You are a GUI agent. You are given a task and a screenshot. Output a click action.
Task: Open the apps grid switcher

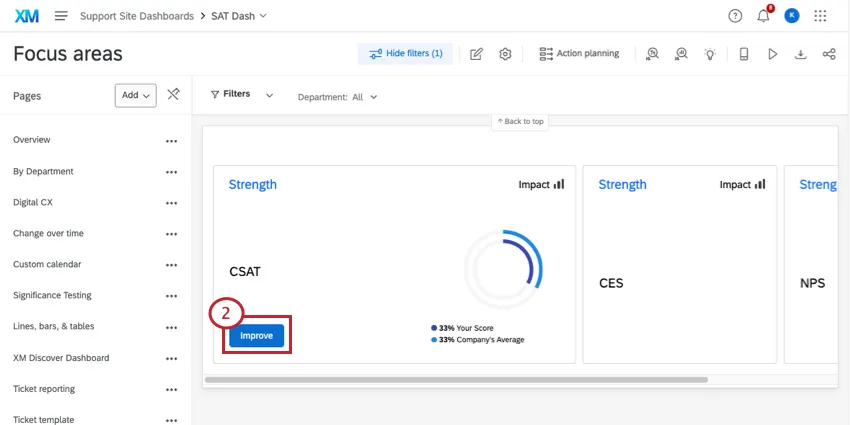tap(820, 16)
